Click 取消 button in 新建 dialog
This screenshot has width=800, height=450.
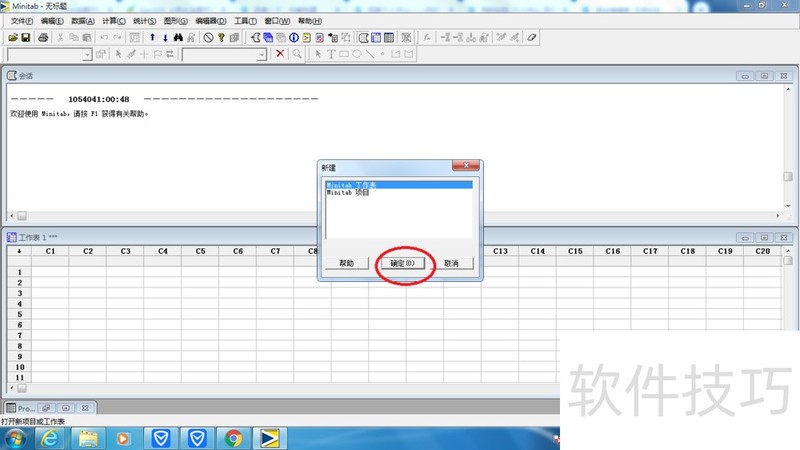[452, 263]
